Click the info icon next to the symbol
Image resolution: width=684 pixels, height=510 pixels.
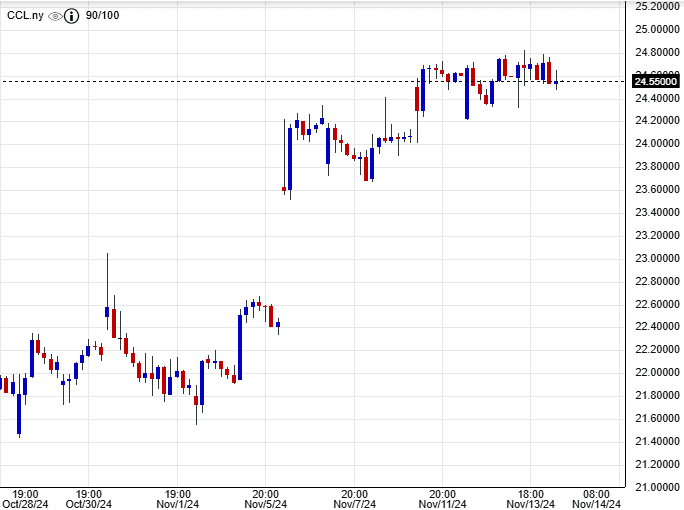(72, 17)
